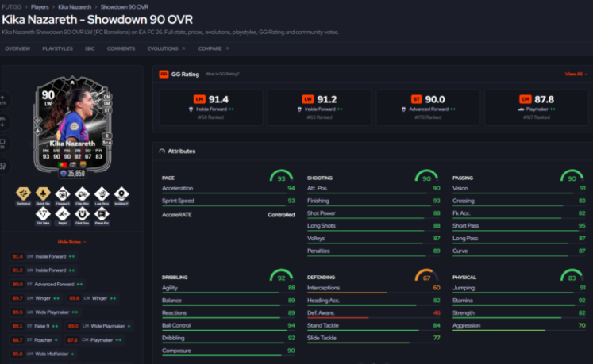Viewport: 593px width, 364px height.
Task: Click the 'Controlled' AcceleRATE value
Action: coord(281,215)
